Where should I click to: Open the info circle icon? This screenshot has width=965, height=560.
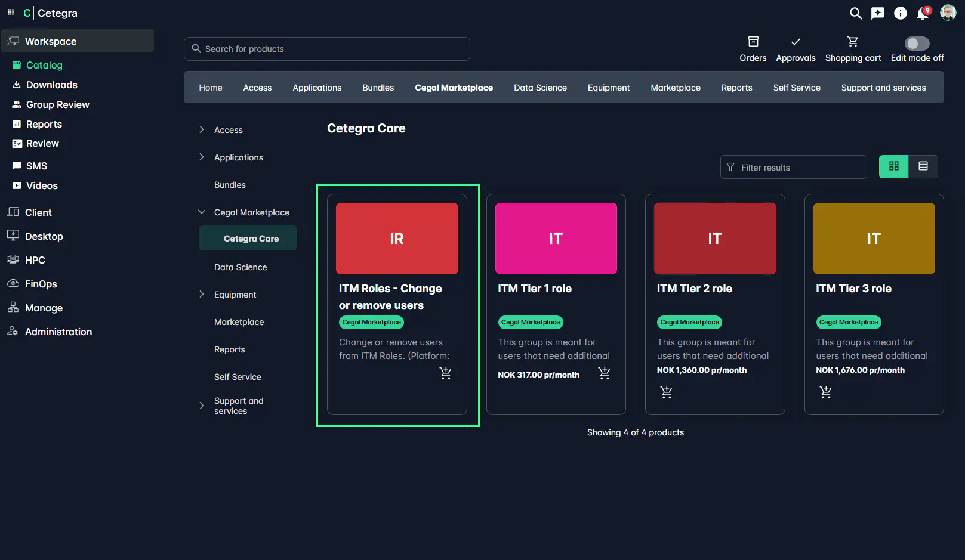[900, 13]
